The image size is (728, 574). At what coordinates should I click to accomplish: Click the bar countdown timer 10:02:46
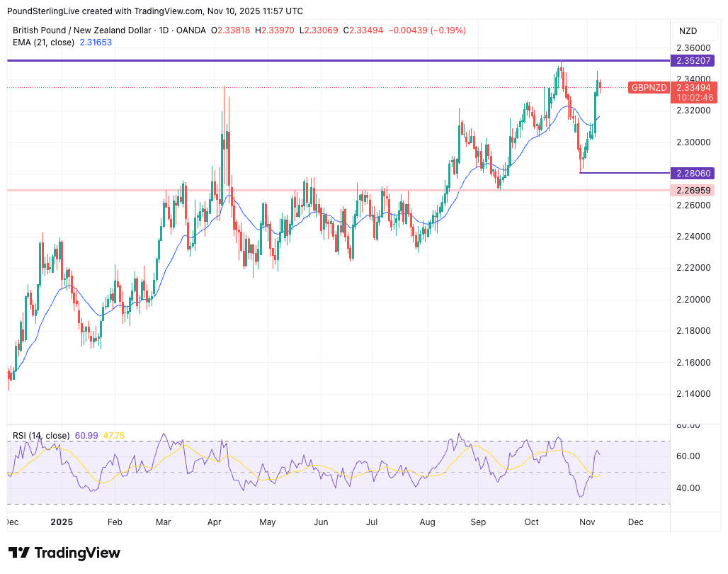point(693,98)
